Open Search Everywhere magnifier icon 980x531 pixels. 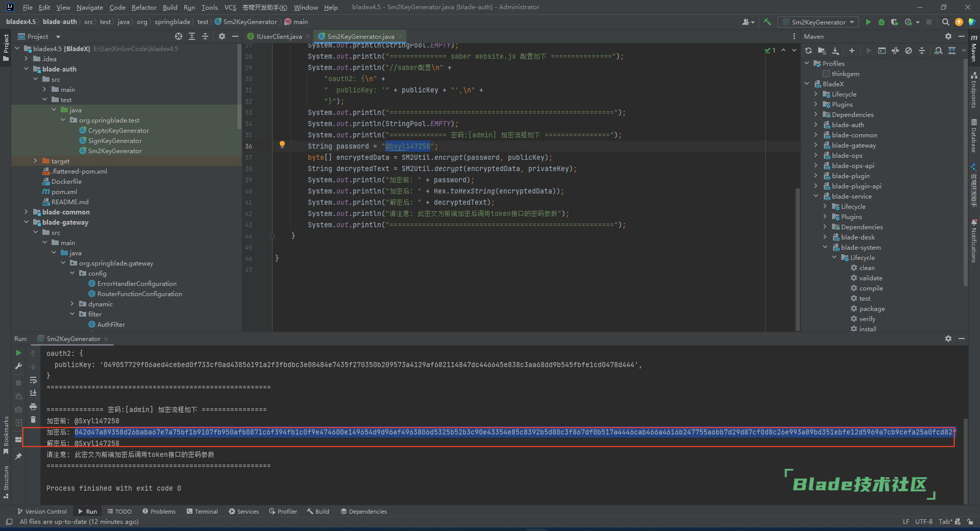coord(945,22)
